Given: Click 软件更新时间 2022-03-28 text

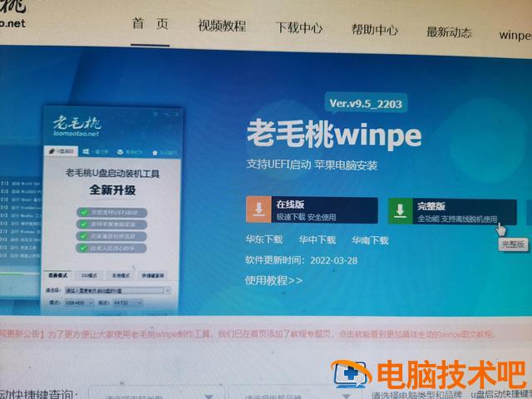Looking at the screenshot, I should pyautogui.click(x=301, y=260).
